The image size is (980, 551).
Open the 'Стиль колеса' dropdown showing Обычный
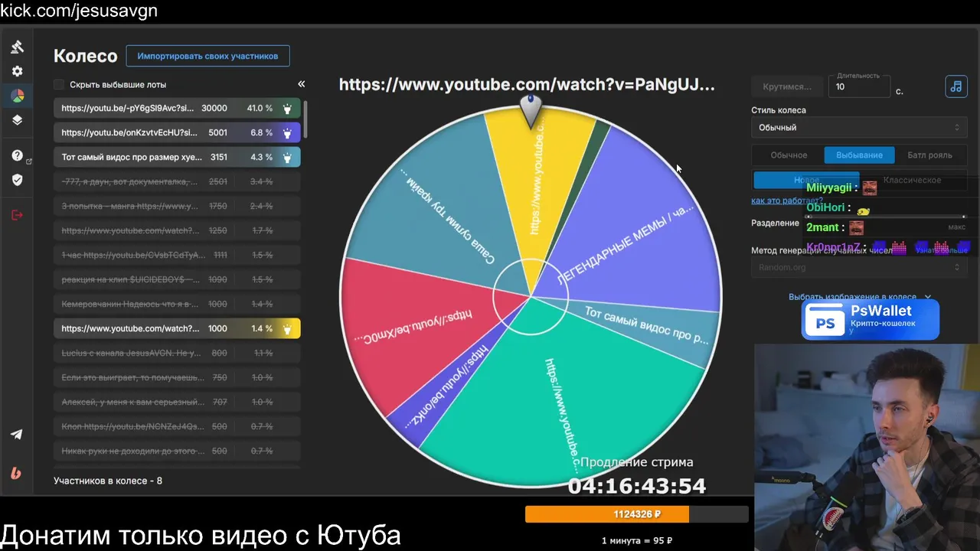point(859,128)
